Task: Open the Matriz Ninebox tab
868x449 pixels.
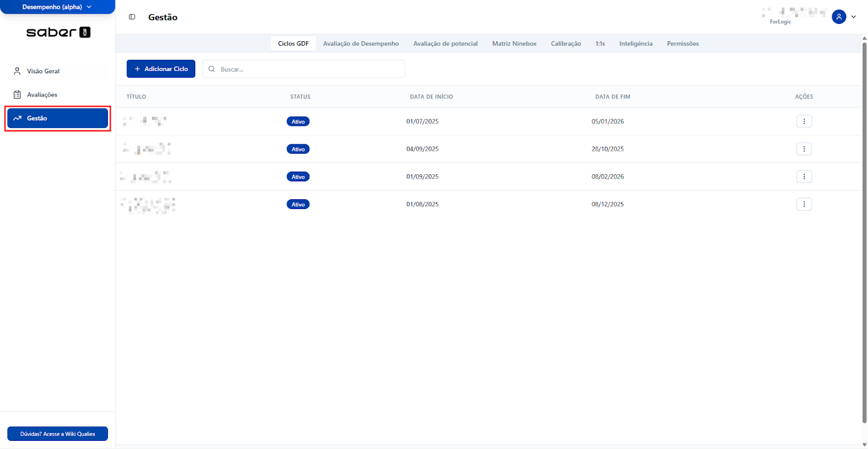Action: pos(514,43)
